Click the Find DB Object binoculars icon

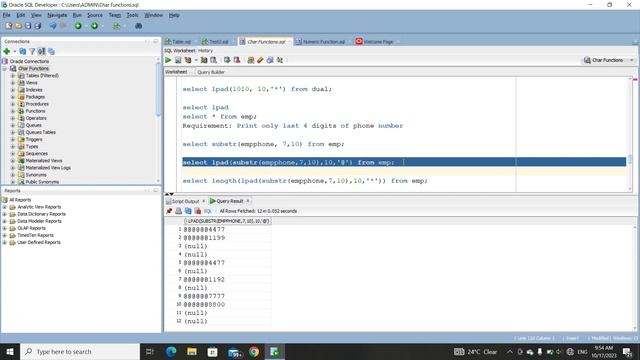pyautogui.click(x=138, y=26)
